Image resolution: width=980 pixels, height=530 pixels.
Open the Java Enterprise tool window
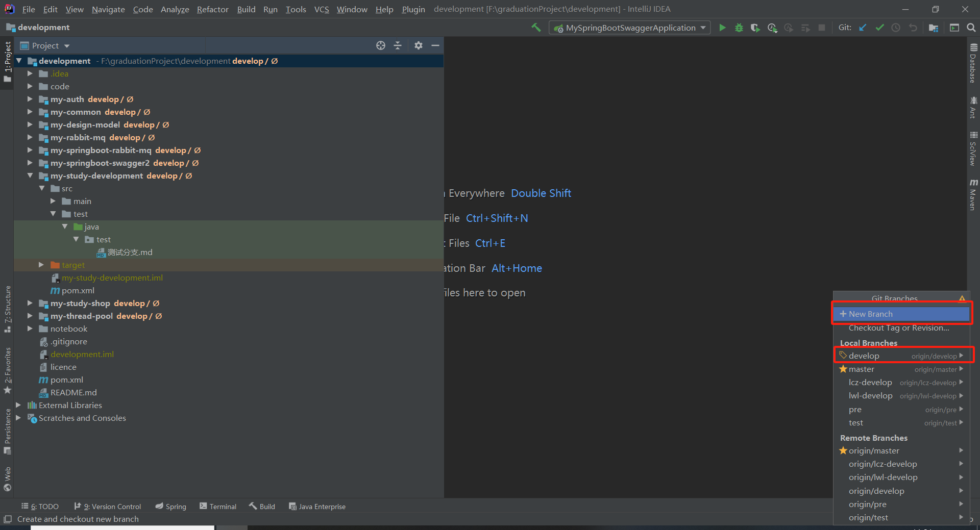(x=317, y=507)
